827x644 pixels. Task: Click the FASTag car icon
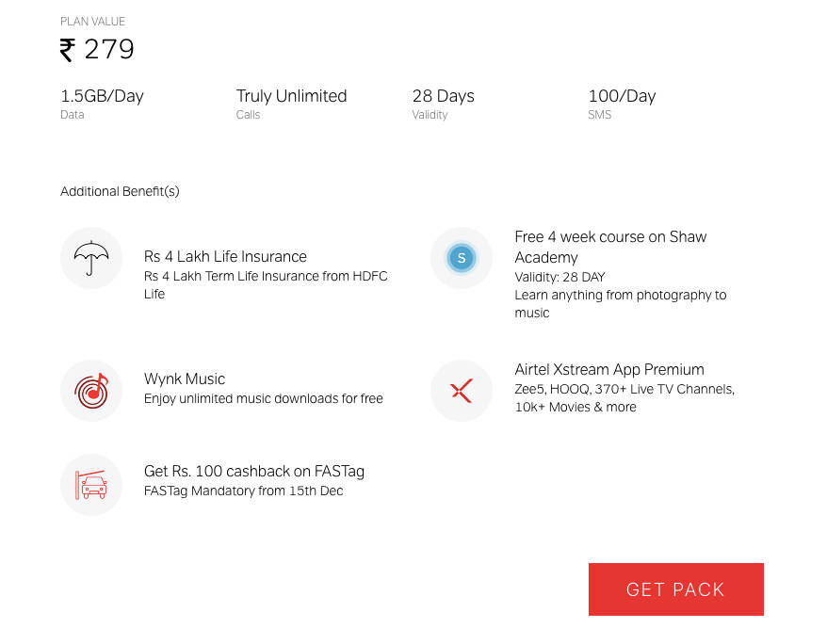[x=91, y=485]
